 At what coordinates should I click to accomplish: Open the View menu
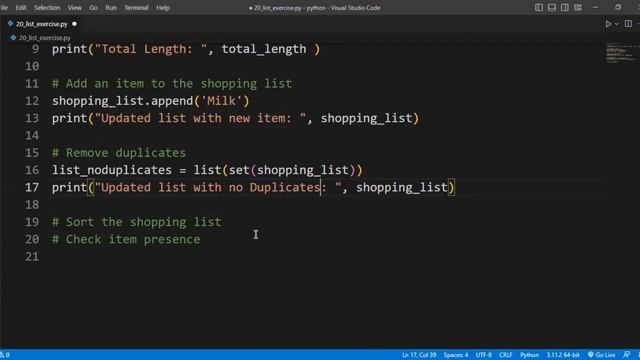click(x=74, y=7)
